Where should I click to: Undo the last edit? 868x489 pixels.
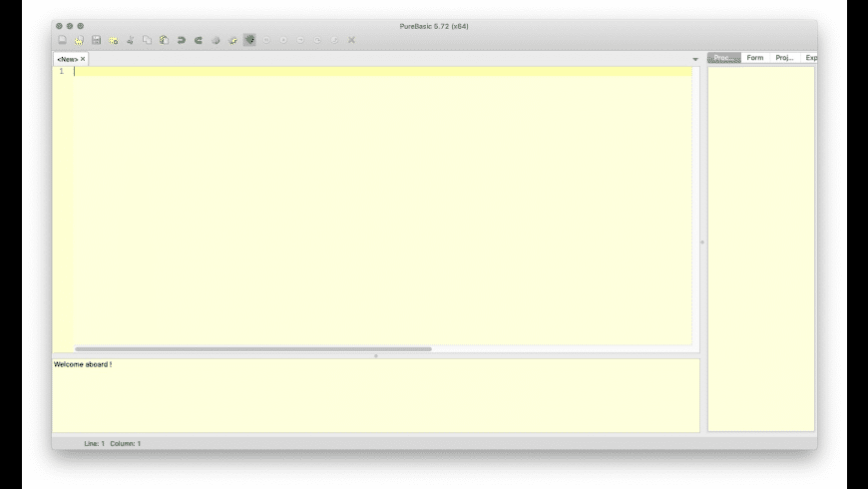tap(182, 40)
